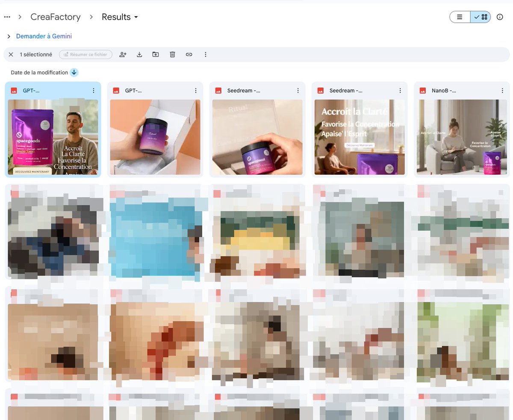
Task: Click the 1 sélectionné text
Action: pos(36,55)
